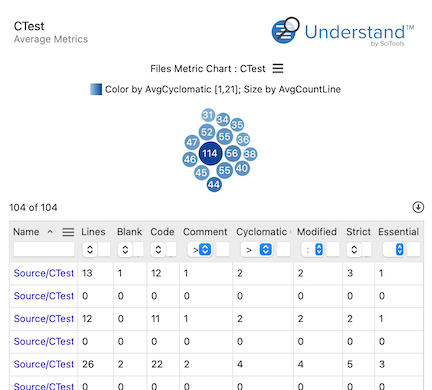Sort by the Strict column header
This screenshot has height=390, width=432.
[358, 232]
